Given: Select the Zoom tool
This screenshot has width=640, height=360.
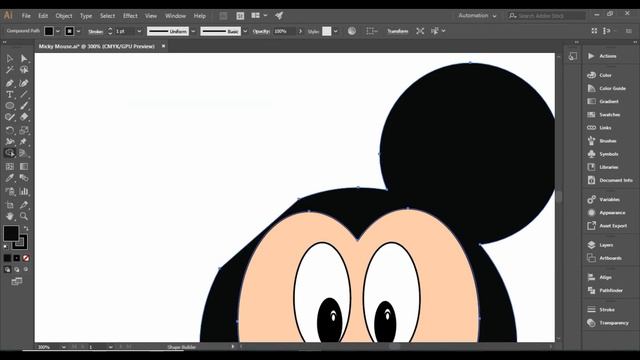Looking at the screenshot, I should 24,216.
